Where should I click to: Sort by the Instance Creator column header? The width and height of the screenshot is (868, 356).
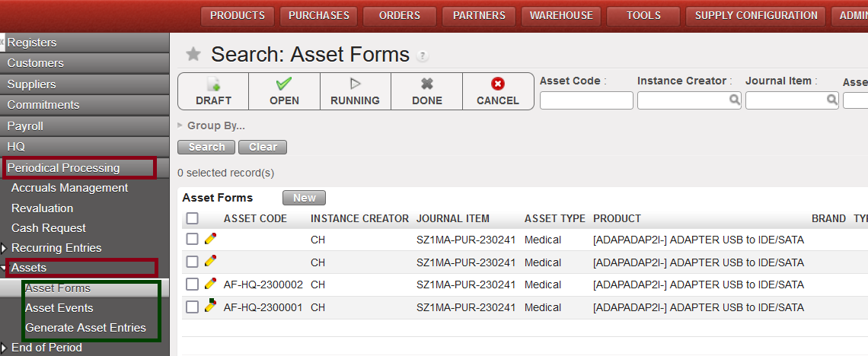pos(360,218)
